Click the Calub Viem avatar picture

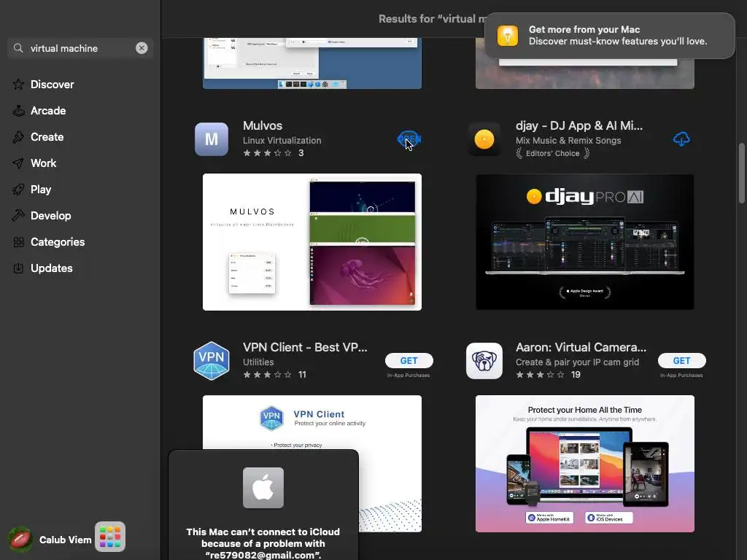tap(20, 540)
